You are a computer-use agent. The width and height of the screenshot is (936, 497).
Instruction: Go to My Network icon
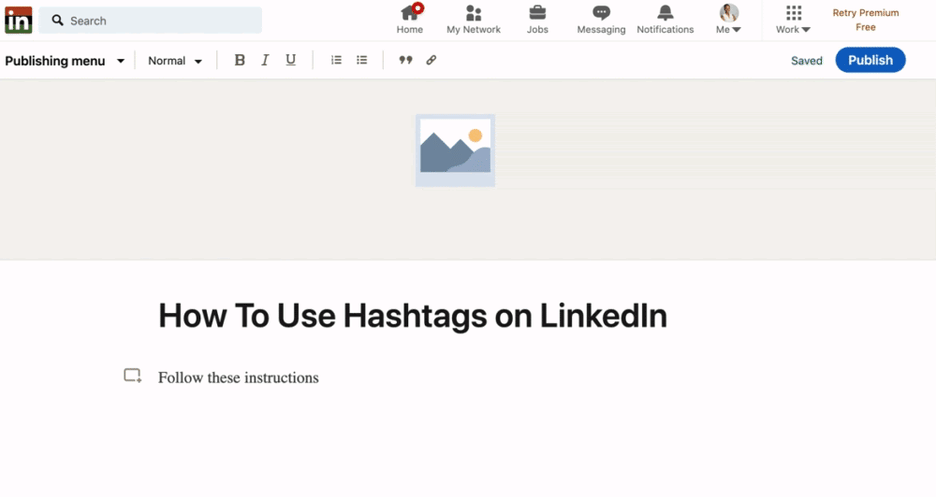coord(474,14)
